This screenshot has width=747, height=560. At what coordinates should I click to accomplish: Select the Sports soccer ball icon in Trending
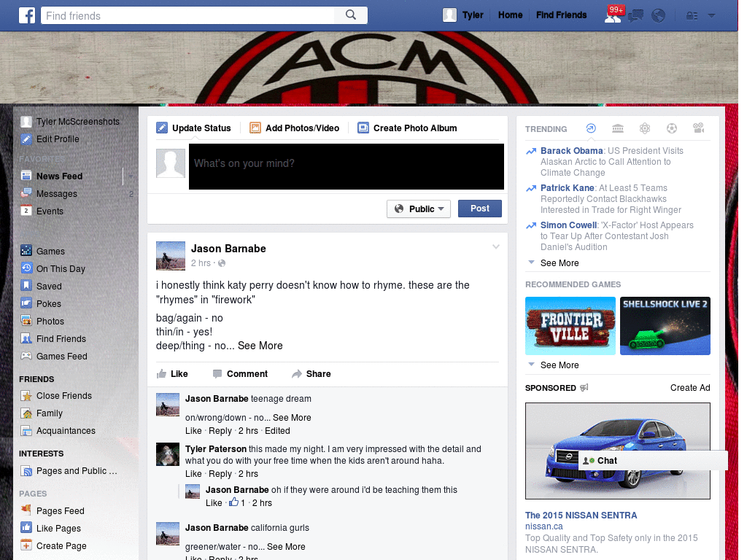click(672, 128)
